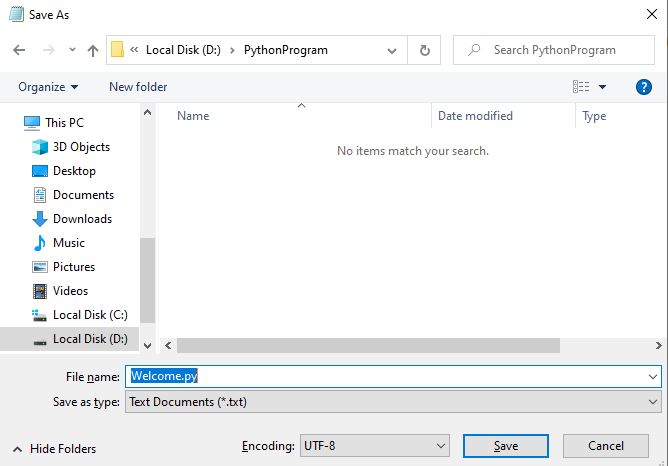The height and width of the screenshot is (466, 668).
Task: Sort files by Date modified column
Action: coord(475,116)
